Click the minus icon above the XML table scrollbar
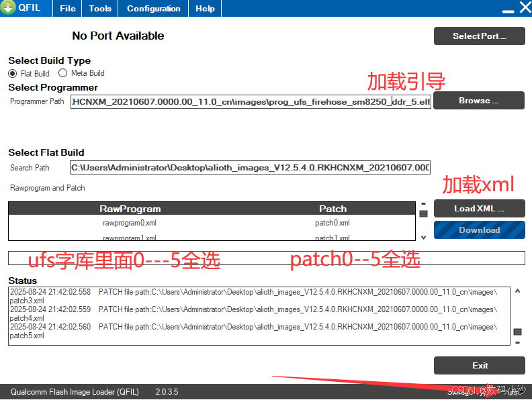532x400 pixels. (x=423, y=204)
